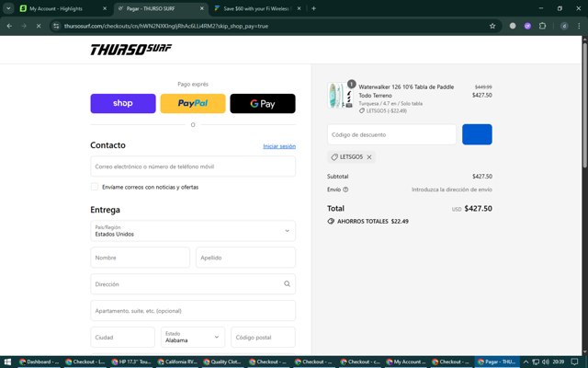Switch to Dashboard Chrome taskbar window
Image resolution: width=588 pixels, height=368 pixels.
coord(39,362)
